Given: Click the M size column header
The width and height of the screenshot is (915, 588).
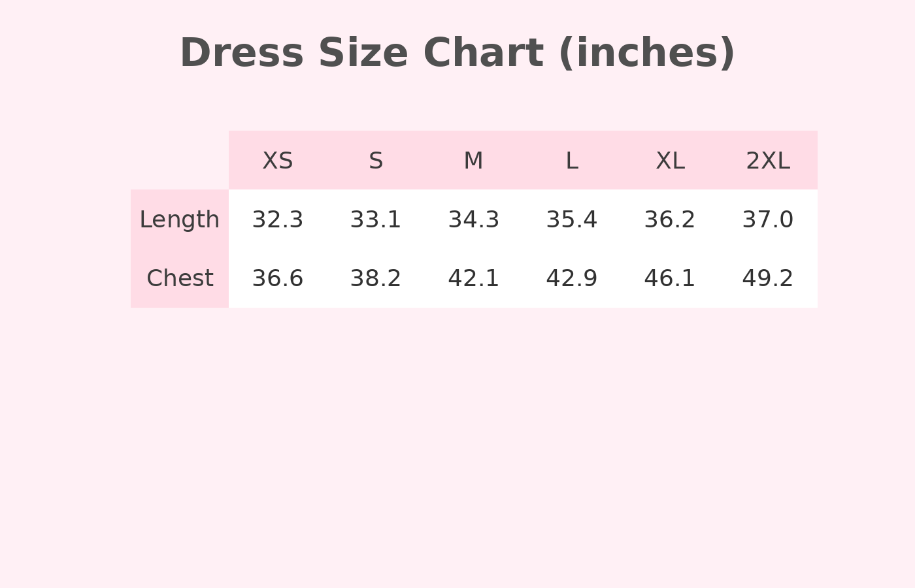Looking at the screenshot, I should coord(474,161).
